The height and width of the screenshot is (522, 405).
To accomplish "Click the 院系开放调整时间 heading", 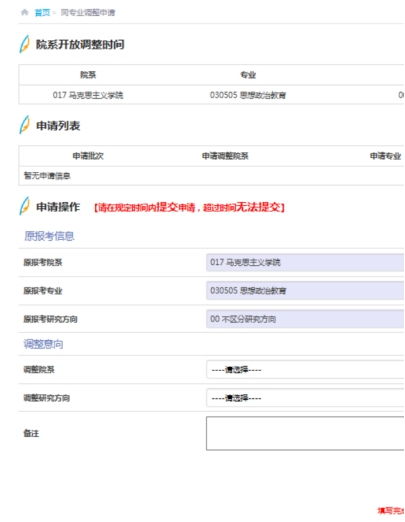I will tap(80, 44).
